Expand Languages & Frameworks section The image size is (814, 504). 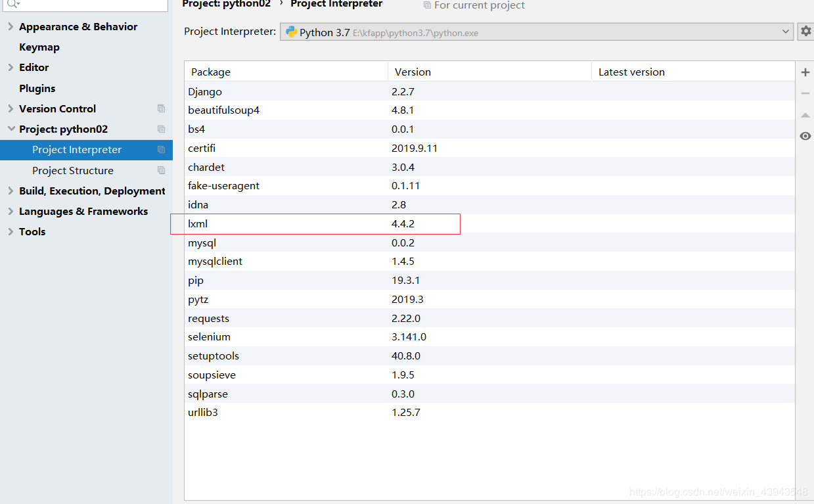pos(11,211)
